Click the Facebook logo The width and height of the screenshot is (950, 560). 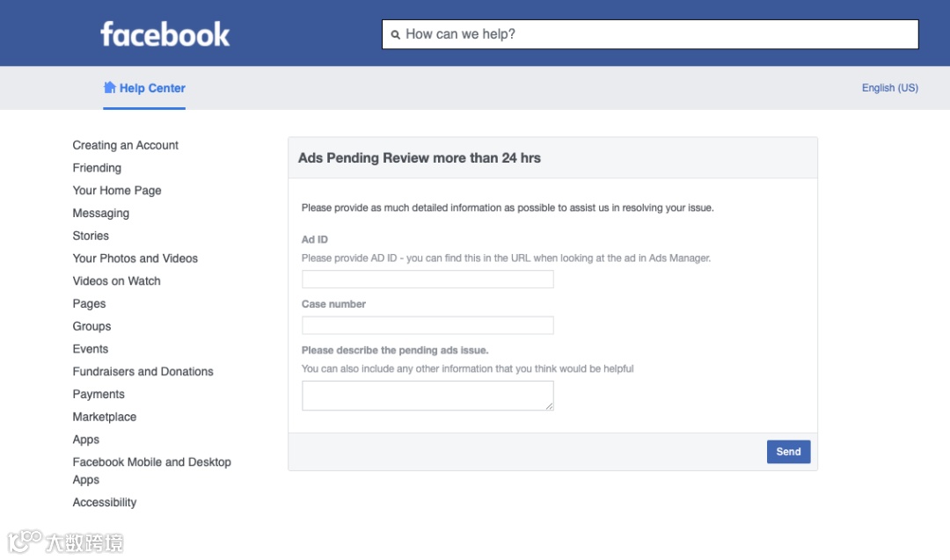[164, 34]
